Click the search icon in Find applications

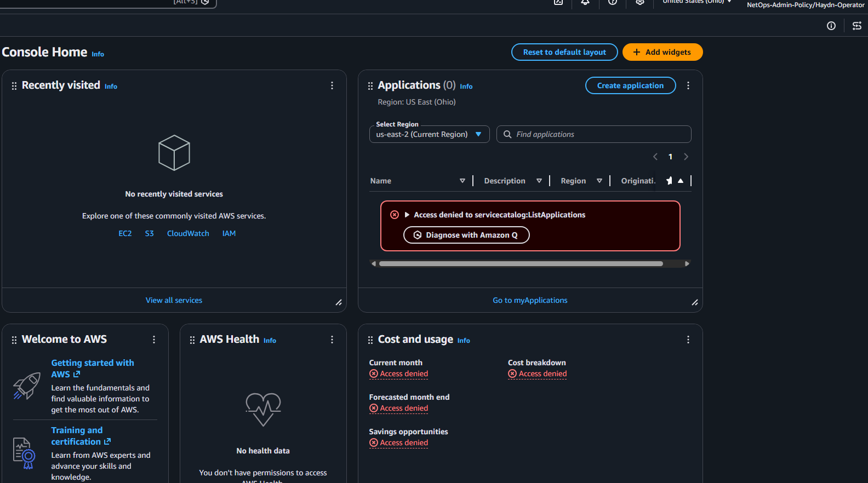tap(507, 134)
